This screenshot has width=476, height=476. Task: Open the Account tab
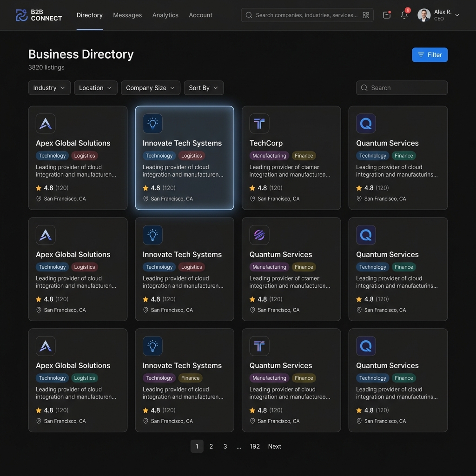tap(200, 15)
